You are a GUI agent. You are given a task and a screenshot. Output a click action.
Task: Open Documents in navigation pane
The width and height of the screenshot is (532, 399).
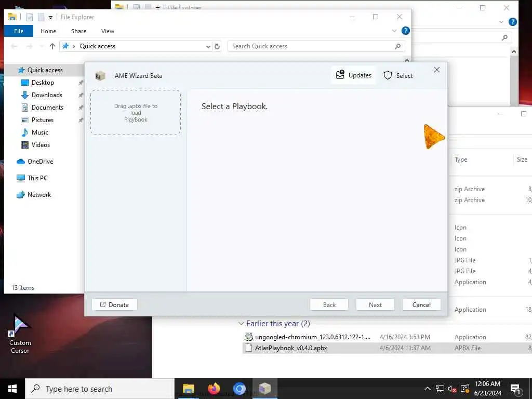tap(47, 108)
